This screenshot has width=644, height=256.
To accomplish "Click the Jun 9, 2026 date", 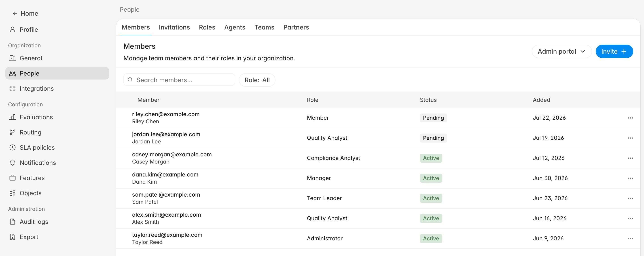I will coord(548,239).
